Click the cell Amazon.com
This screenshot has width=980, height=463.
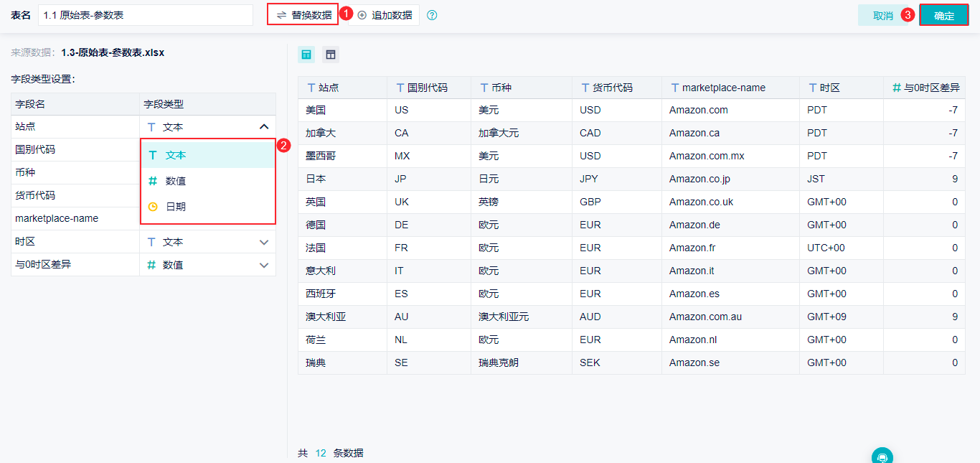[730, 110]
